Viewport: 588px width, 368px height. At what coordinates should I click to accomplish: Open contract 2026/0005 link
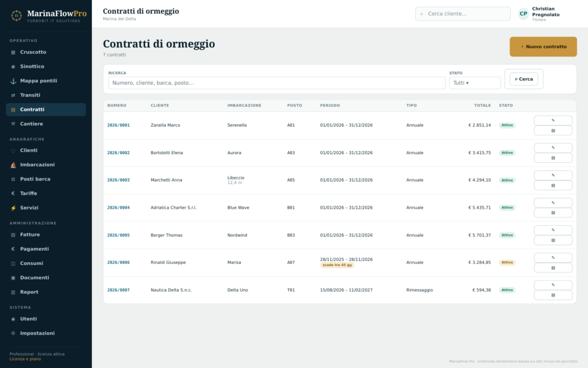(x=118, y=235)
